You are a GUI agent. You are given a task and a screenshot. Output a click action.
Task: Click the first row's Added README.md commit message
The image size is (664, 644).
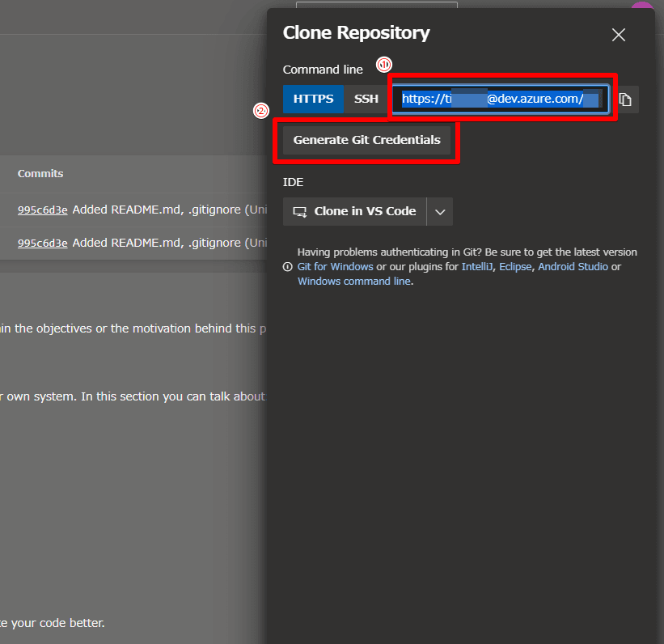pos(162,210)
